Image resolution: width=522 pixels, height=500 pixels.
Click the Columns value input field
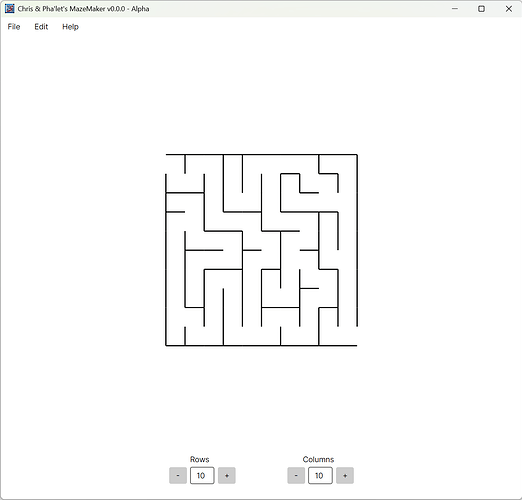click(x=320, y=475)
